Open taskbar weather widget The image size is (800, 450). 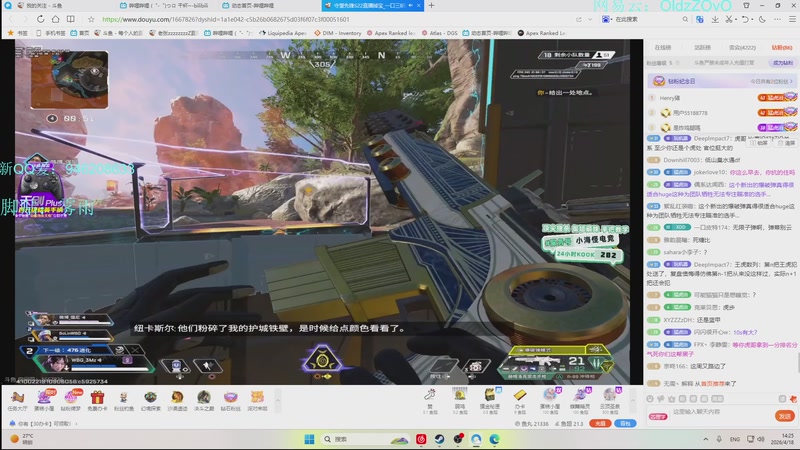(21, 439)
